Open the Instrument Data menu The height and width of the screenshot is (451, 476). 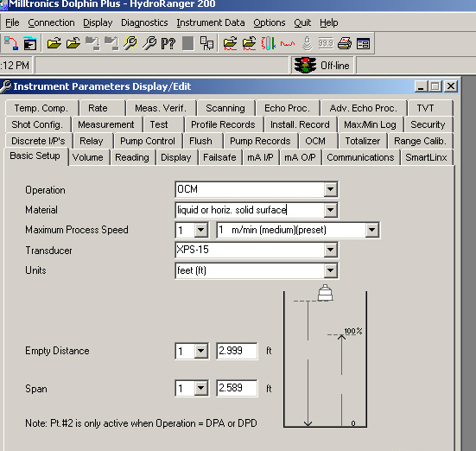click(x=211, y=22)
